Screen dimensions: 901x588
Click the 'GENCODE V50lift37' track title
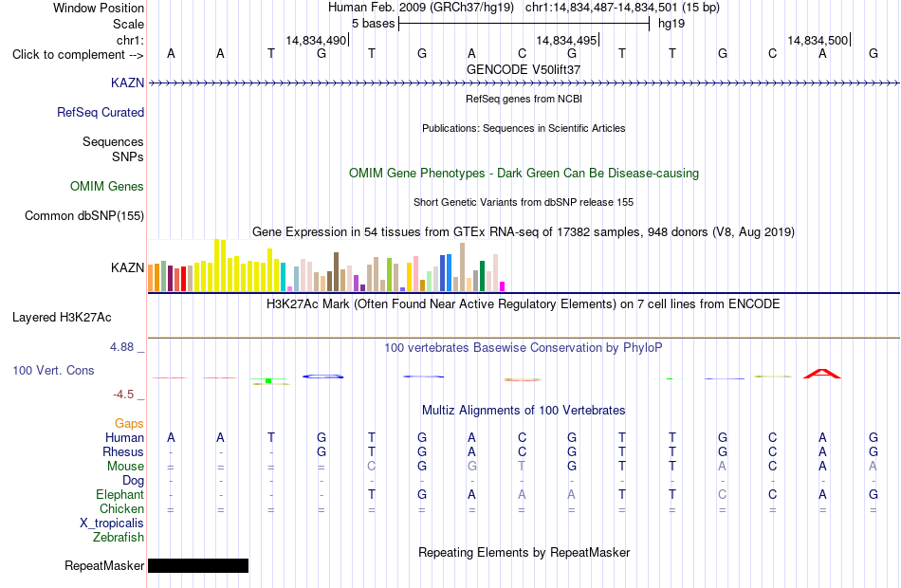pyautogui.click(x=524, y=69)
